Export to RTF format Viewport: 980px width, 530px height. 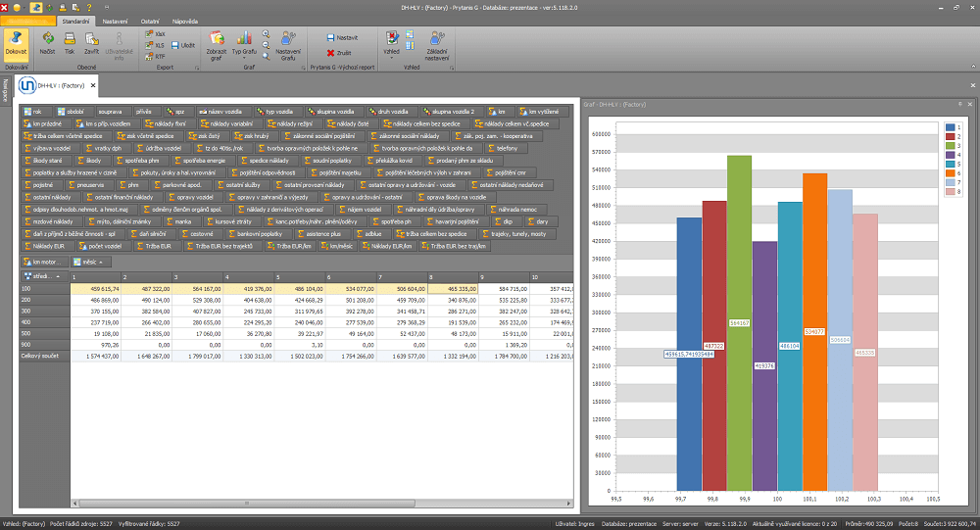coord(159,57)
